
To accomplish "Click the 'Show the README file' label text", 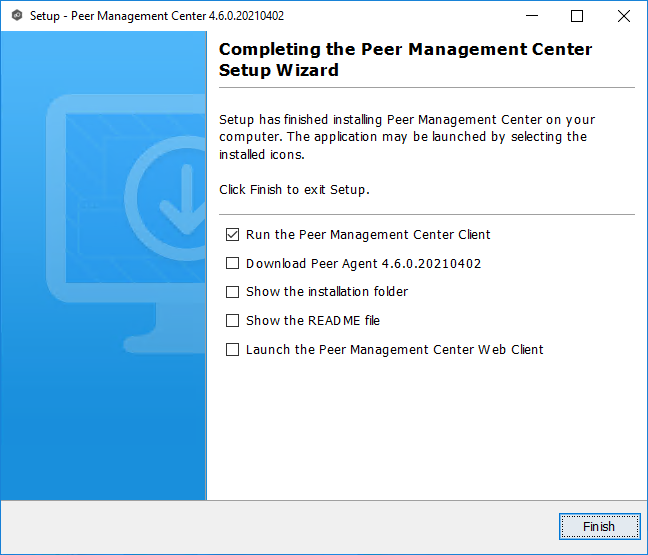I will tap(313, 321).
